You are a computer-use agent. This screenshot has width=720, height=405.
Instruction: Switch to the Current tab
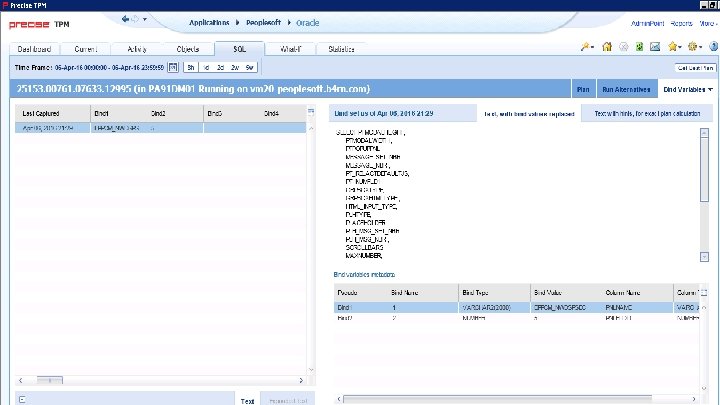86,49
